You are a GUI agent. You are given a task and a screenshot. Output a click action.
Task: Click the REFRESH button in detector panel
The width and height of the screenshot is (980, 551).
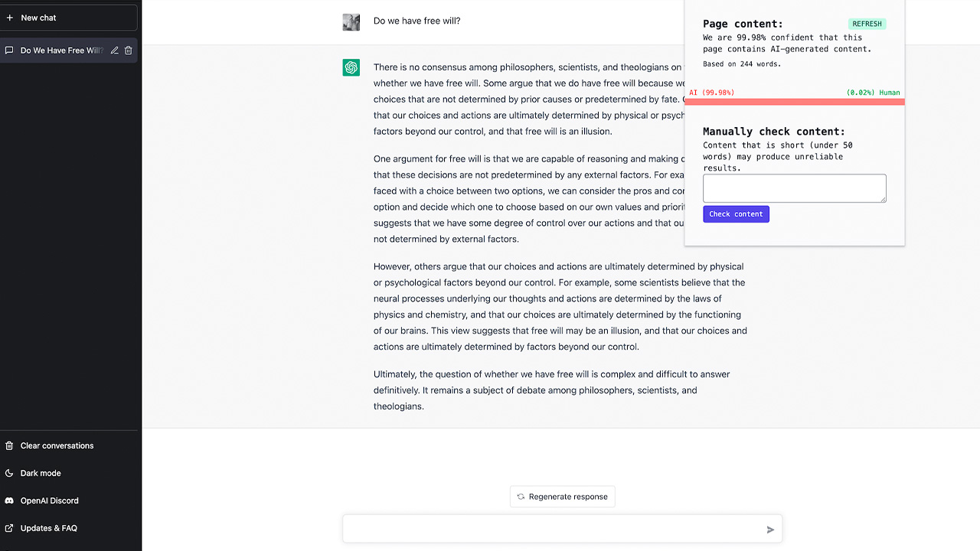[867, 24]
